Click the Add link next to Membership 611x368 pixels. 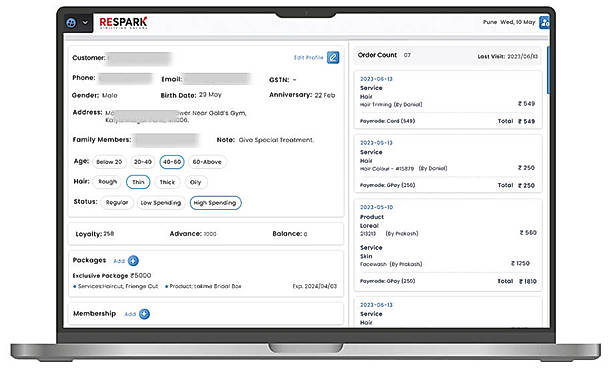[x=130, y=314]
